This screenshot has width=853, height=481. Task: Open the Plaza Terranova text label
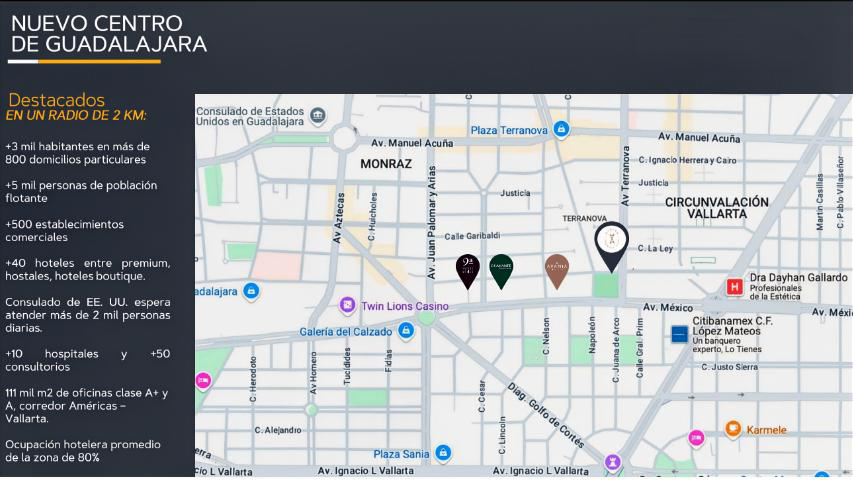(x=509, y=130)
